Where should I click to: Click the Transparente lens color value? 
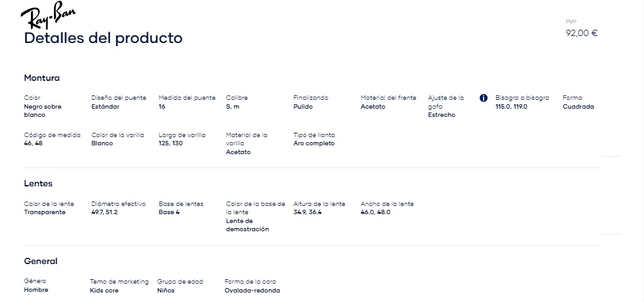(x=44, y=212)
